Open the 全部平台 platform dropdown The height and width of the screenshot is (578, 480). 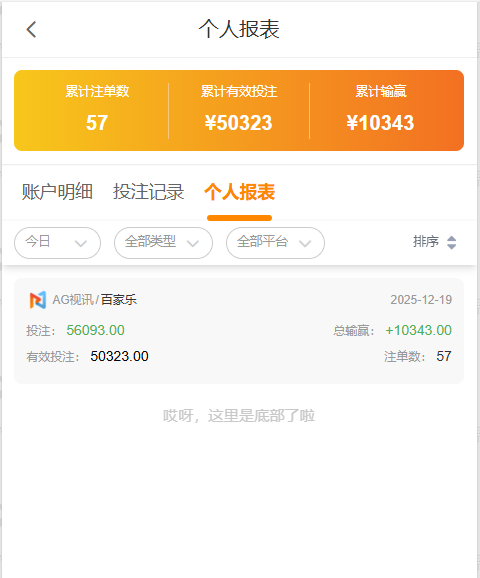point(275,243)
